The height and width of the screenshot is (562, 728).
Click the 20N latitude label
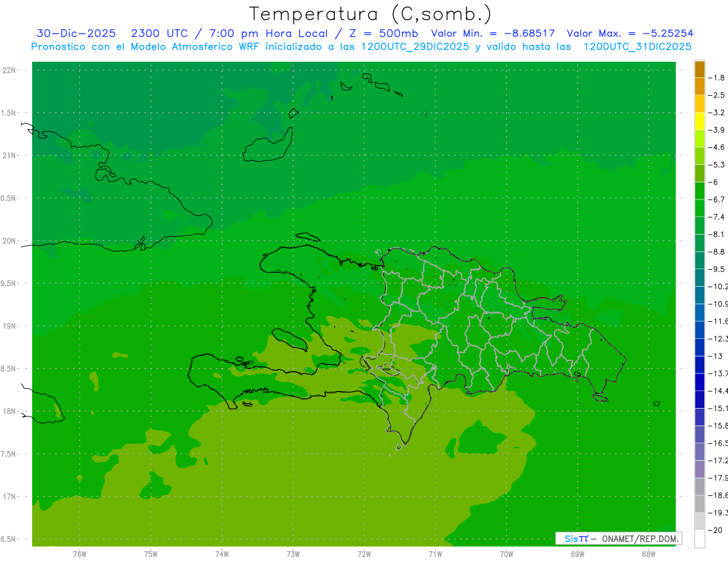pyautogui.click(x=10, y=241)
